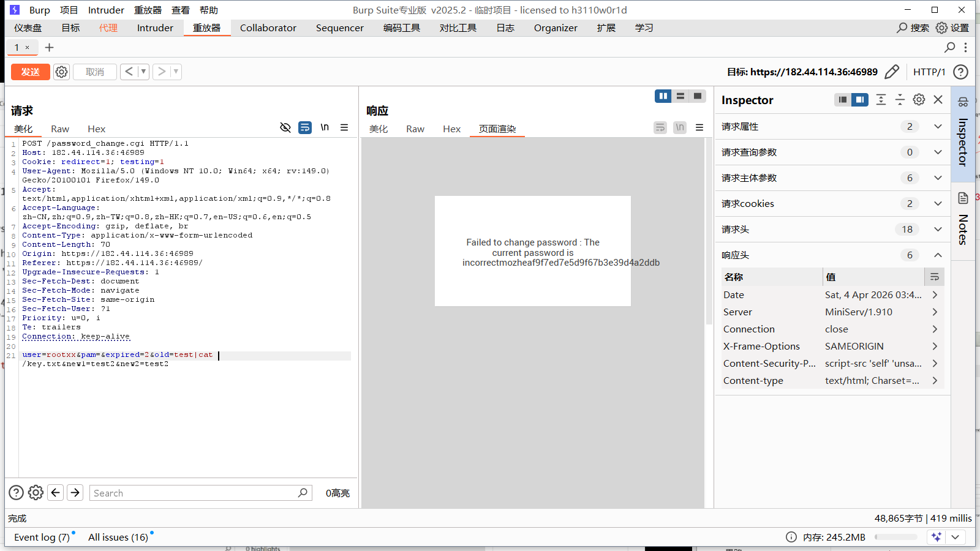Screen dimensions: 980x551
Task: Edit target with the pencil icon
Action: coord(892,72)
